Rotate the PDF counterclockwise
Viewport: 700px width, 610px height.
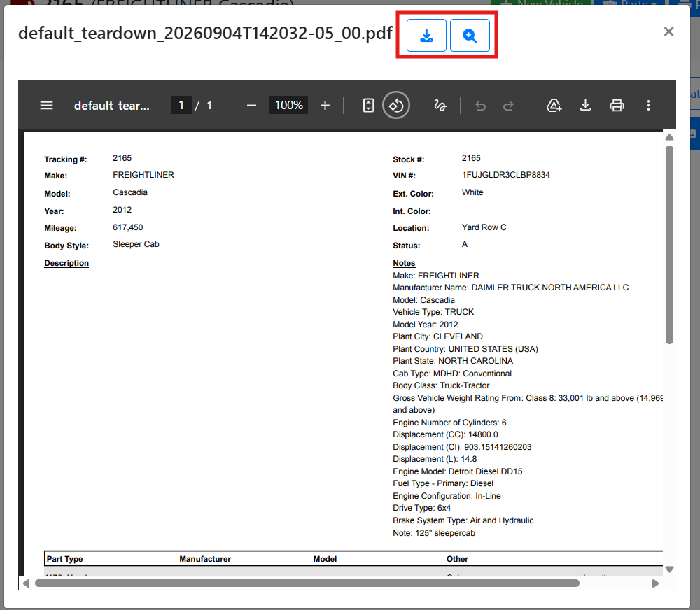tap(396, 106)
